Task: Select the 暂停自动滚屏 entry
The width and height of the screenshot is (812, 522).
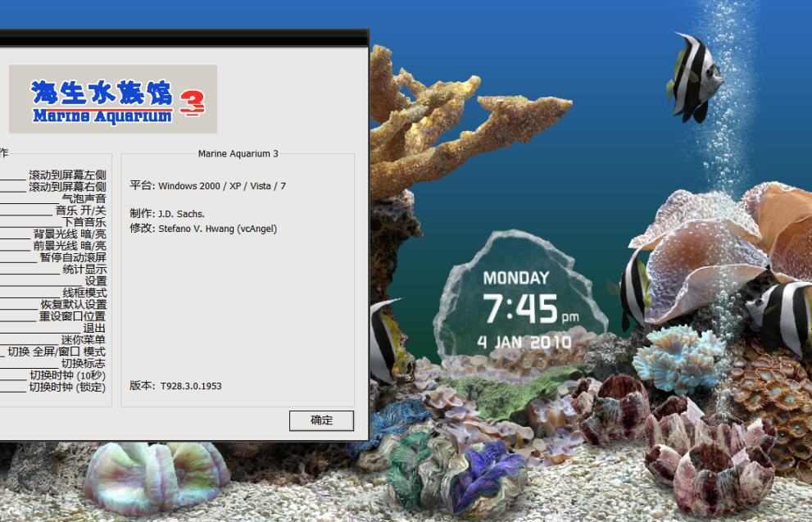Action: coord(73,257)
